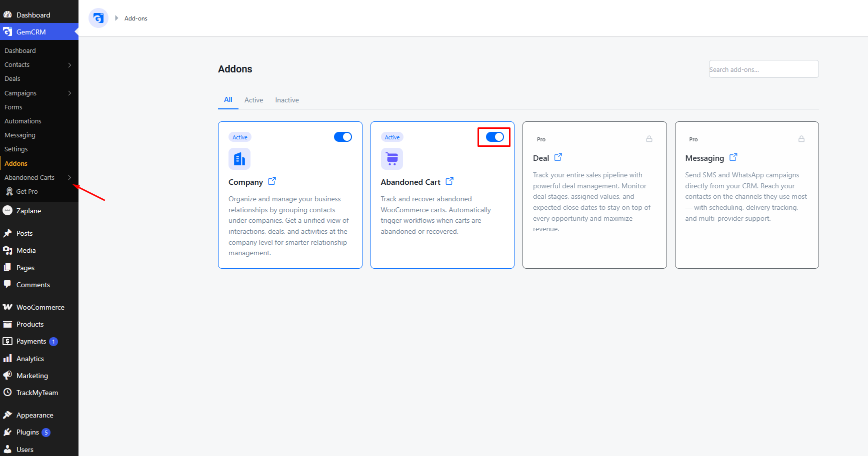Click the GemCRM logo in breadcrumb
Screen dimensions: 868x456
click(98, 18)
